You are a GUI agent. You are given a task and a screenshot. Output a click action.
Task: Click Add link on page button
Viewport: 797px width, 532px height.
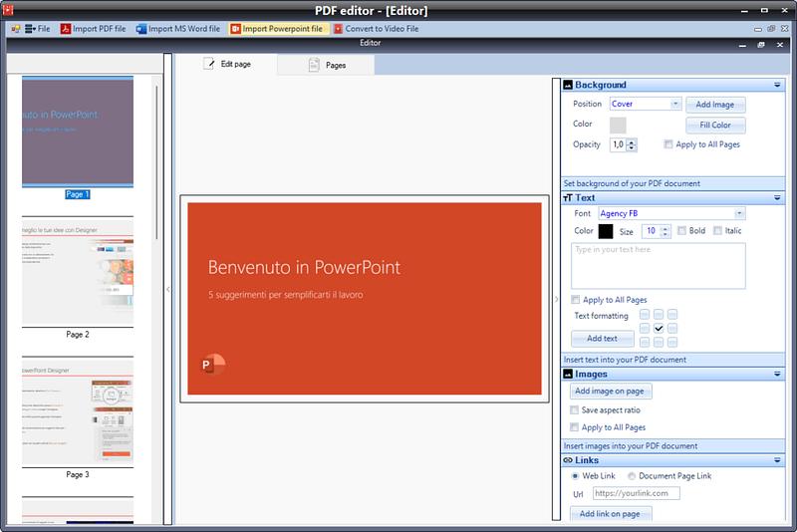pos(610,514)
